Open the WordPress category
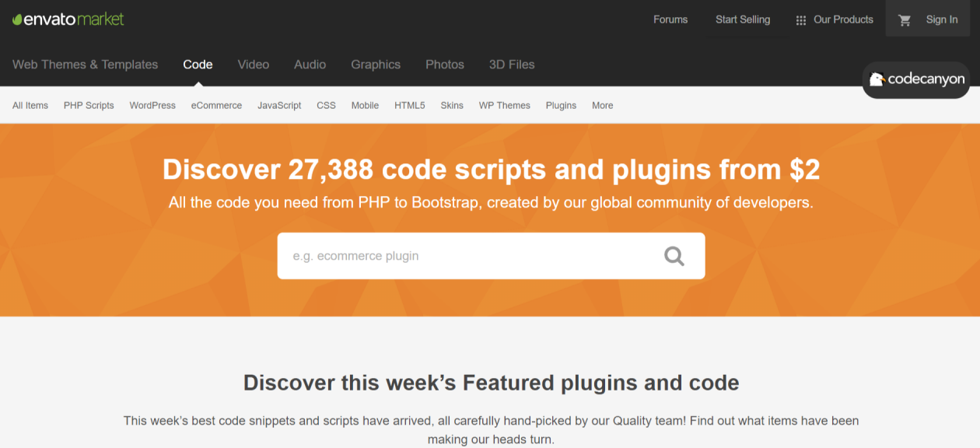 [x=152, y=105]
